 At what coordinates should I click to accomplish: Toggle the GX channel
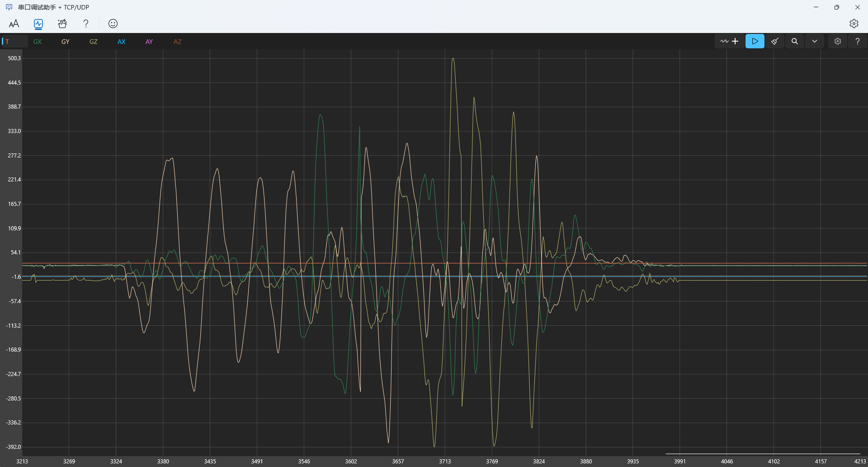point(38,42)
